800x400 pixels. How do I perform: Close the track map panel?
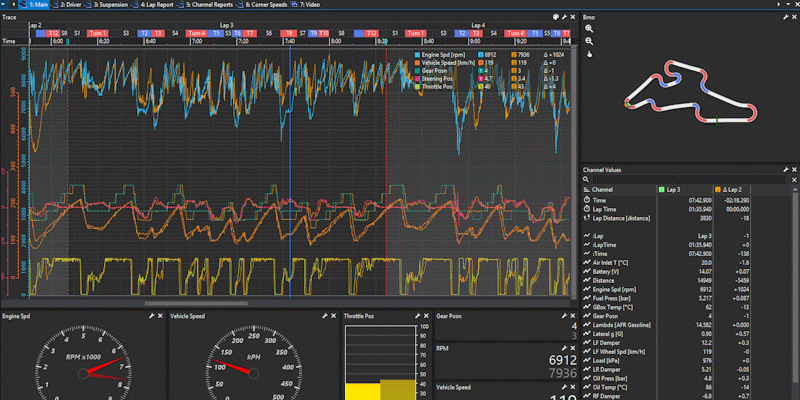click(794, 17)
